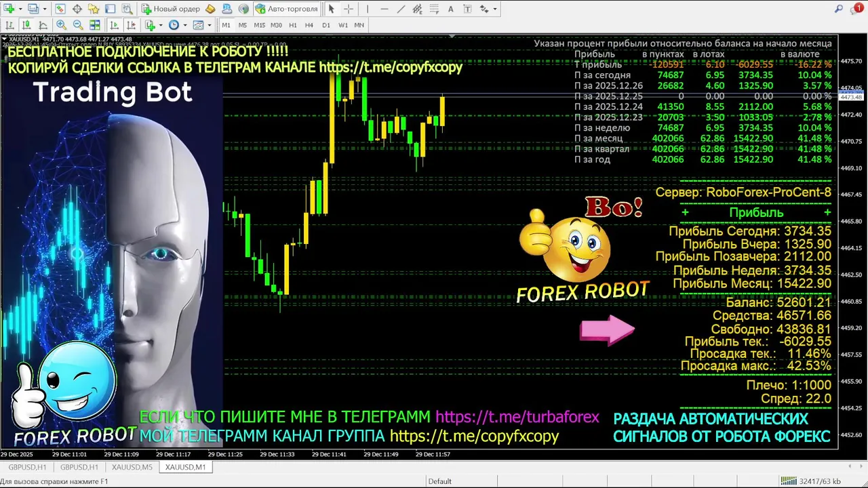Show the Market Watch window
This screenshot has height=488, width=868.
[x=60, y=9]
